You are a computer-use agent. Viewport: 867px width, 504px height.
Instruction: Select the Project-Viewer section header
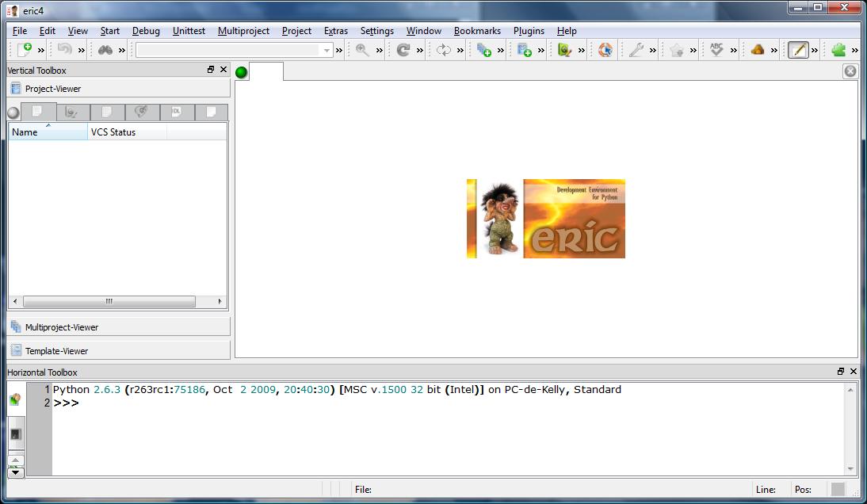(x=118, y=89)
